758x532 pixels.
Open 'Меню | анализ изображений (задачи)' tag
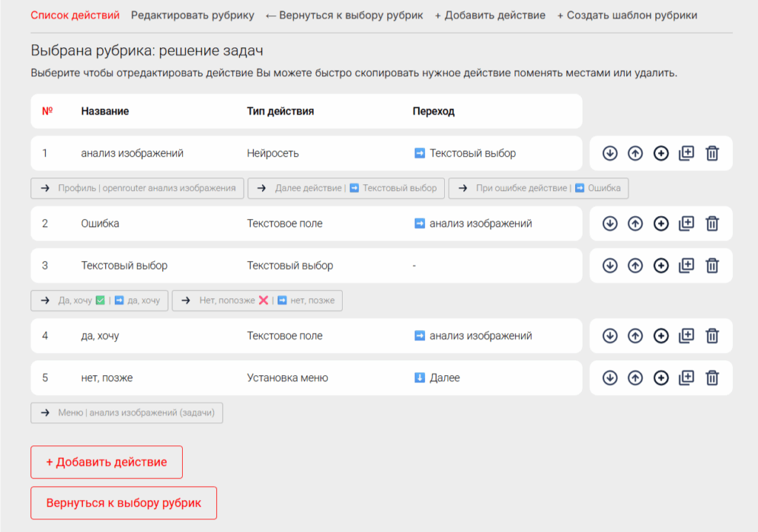pos(127,413)
